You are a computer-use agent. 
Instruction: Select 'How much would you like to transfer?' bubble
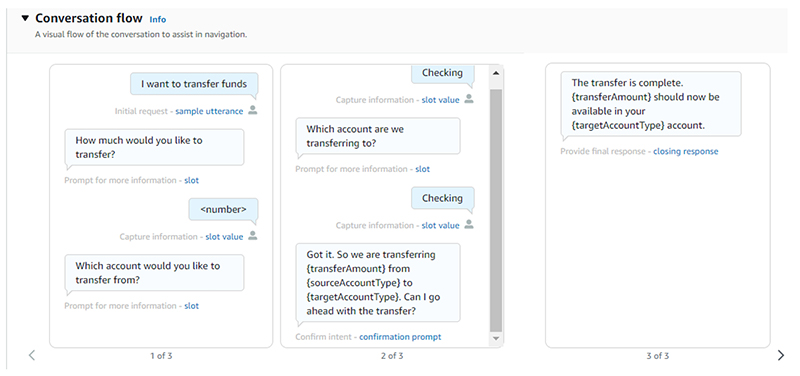point(154,147)
